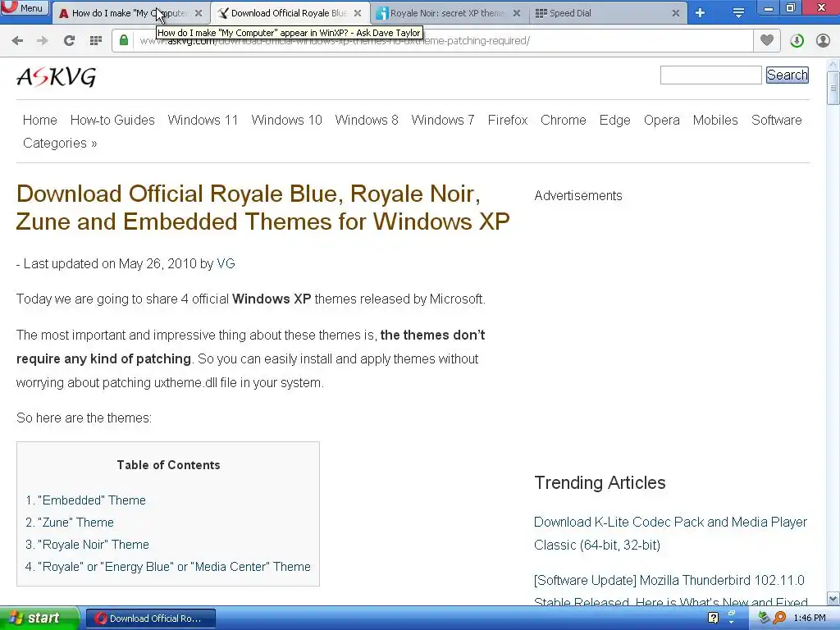Close the Speed Dial tab
840x630 pixels.
(676, 13)
